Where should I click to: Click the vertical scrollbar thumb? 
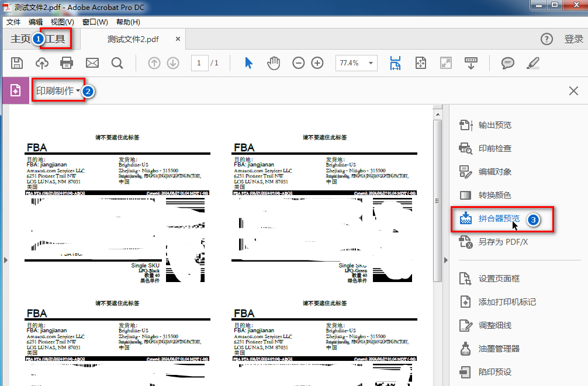437,200
